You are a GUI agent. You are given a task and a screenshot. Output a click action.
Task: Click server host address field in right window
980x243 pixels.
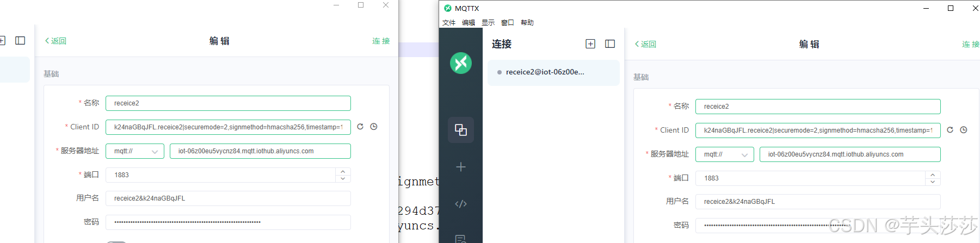point(850,154)
